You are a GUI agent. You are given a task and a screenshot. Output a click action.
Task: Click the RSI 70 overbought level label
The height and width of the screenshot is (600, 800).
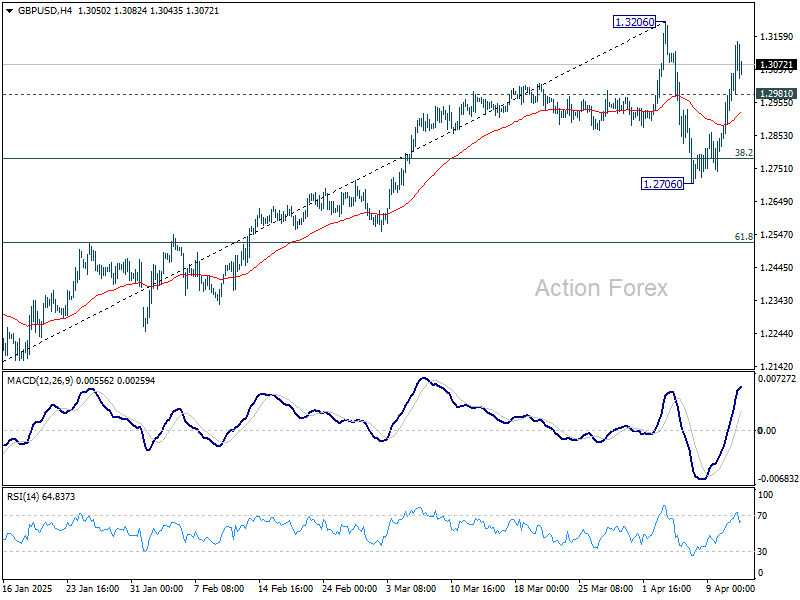[762, 516]
